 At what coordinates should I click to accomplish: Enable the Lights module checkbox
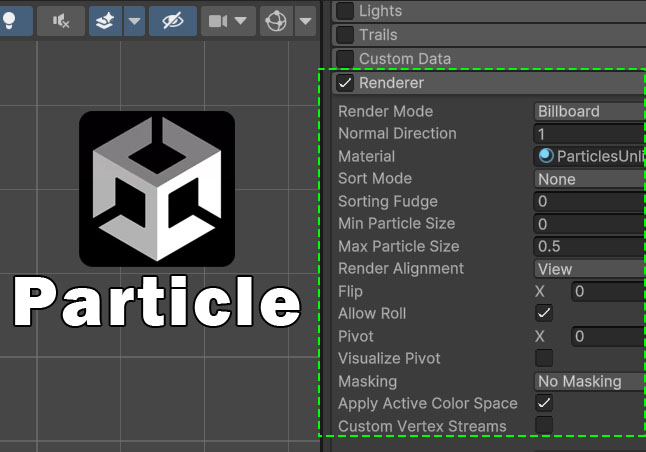345,11
